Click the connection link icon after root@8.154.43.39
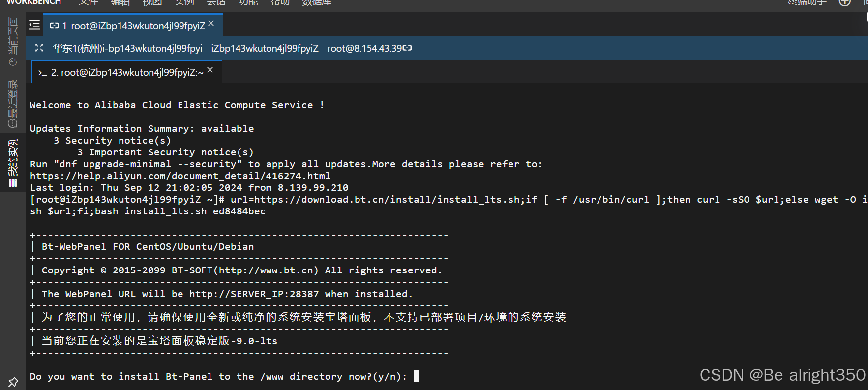 coord(407,48)
